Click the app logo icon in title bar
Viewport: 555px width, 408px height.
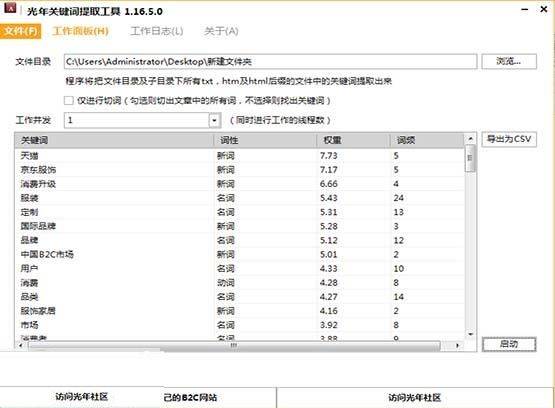[10, 7]
